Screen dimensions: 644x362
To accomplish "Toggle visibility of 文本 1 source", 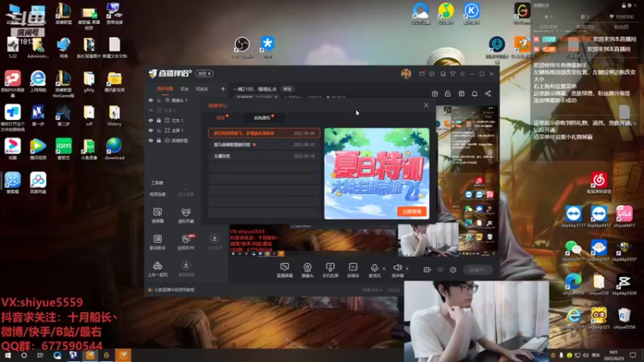I will [151, 121].
